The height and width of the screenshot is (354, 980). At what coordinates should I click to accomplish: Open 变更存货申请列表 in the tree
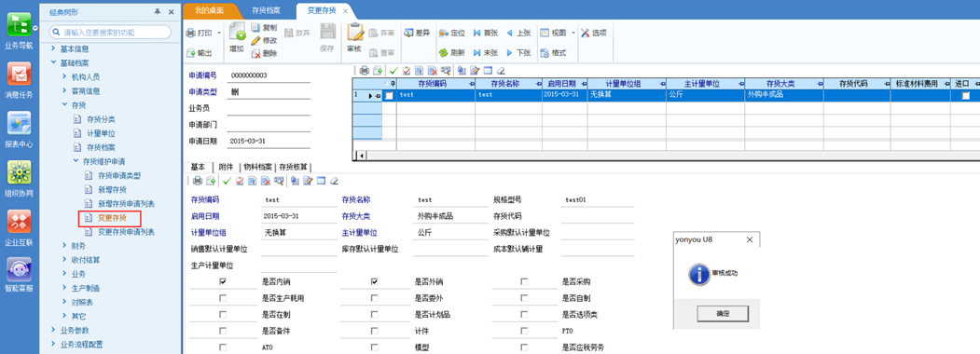click(x=126, y=232)
